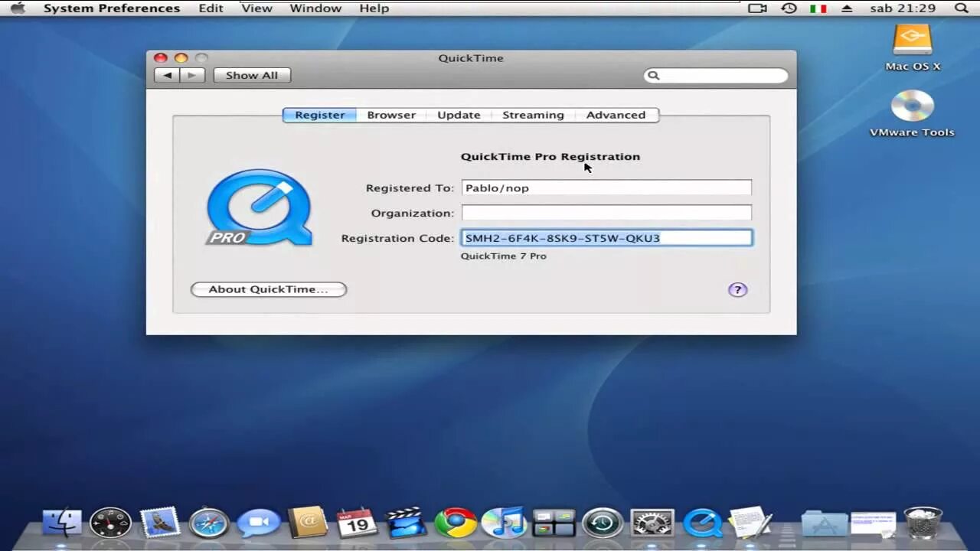Open iChat from the Dock

click(x=258, y=523)
